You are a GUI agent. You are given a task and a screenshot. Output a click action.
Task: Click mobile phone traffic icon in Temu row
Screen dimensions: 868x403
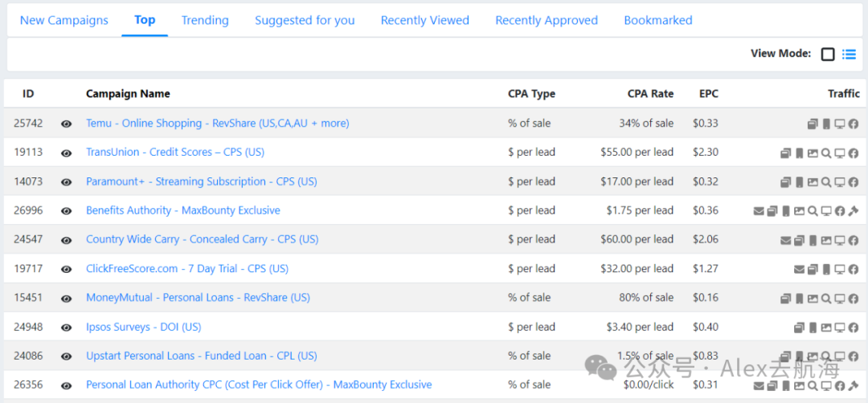pyautogui.click(x=826, y=124)
